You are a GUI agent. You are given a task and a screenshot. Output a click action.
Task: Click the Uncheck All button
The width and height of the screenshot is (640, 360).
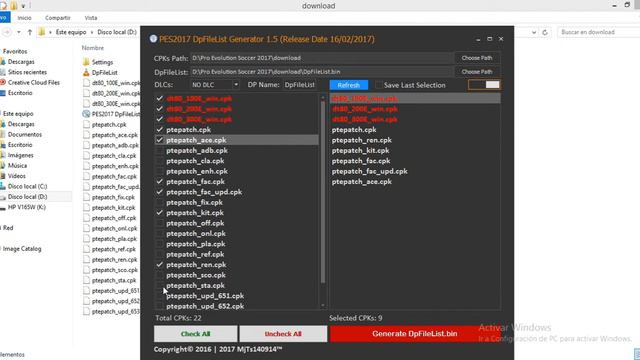(x=283, y=333)
